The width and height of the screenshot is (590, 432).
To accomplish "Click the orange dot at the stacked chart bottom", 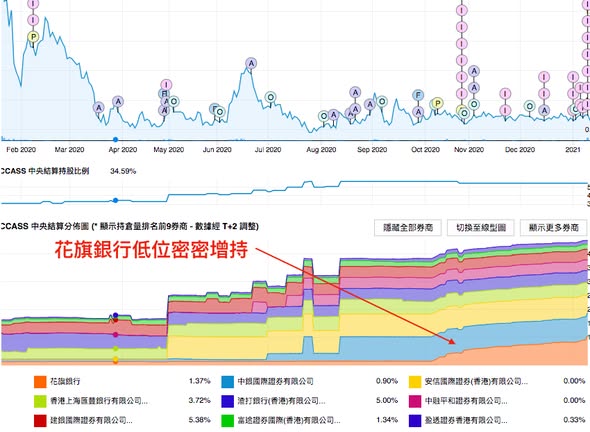I will 116,361.
